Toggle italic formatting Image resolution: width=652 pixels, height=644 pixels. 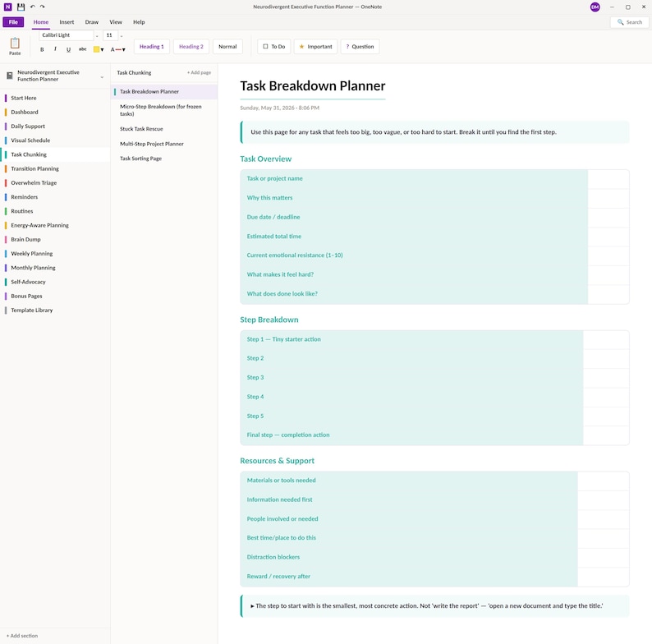55,49
